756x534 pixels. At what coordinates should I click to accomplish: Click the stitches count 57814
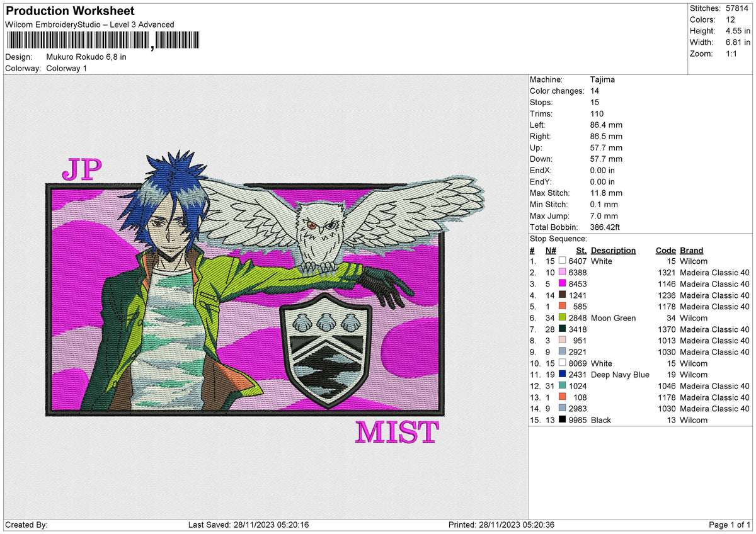click(x=736, y=8)
